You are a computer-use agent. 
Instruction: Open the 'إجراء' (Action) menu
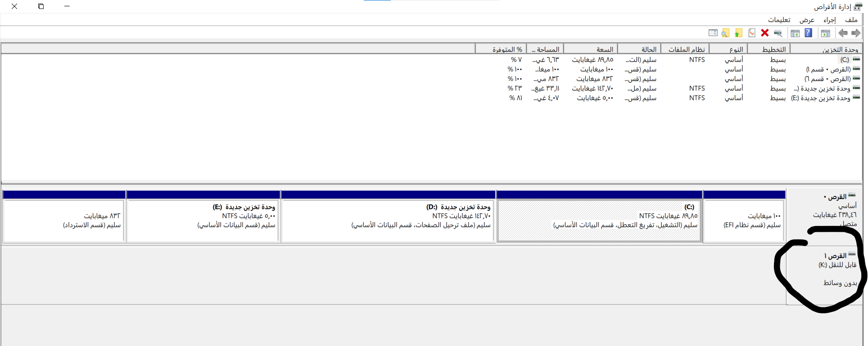coord(829,20)
